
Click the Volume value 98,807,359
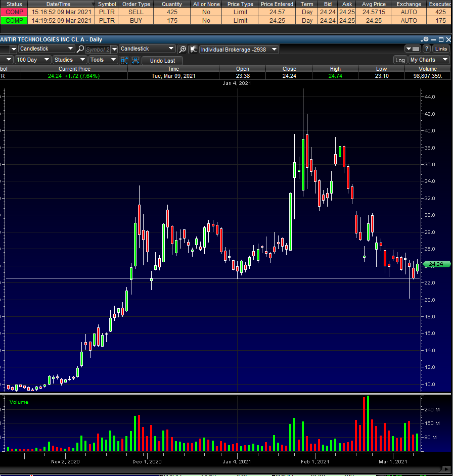point(428,76)
